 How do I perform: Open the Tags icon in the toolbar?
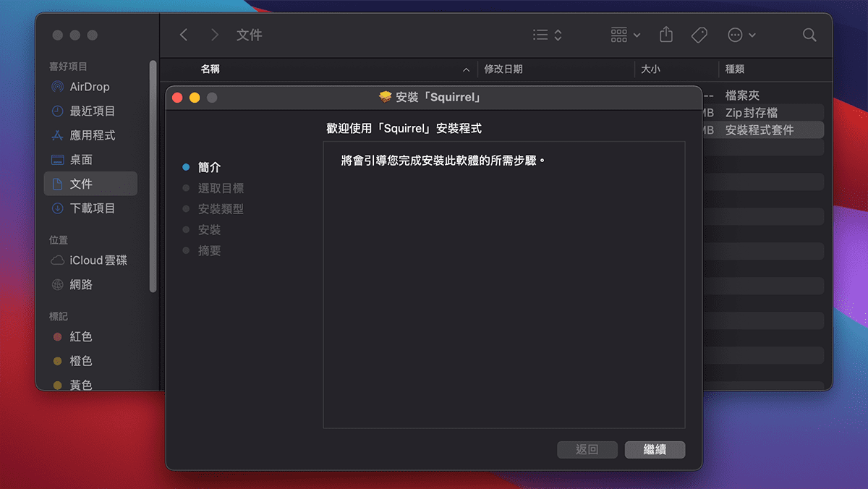coord(699,34)
